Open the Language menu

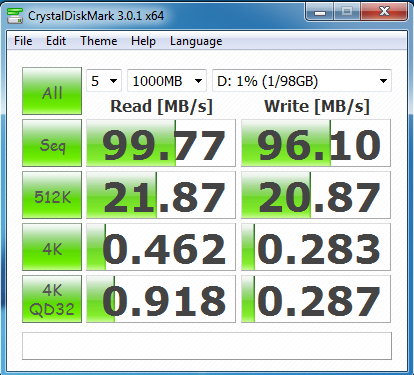(x=196, y=41)
